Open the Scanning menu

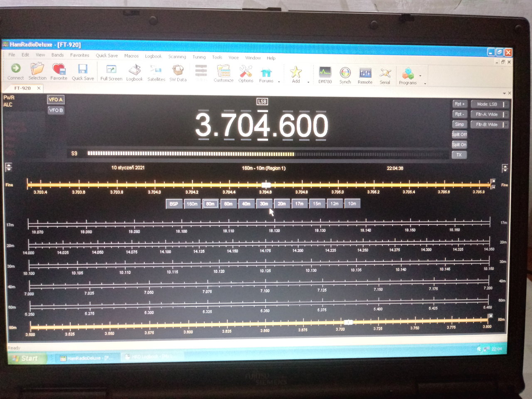click(x=177, y=57)
